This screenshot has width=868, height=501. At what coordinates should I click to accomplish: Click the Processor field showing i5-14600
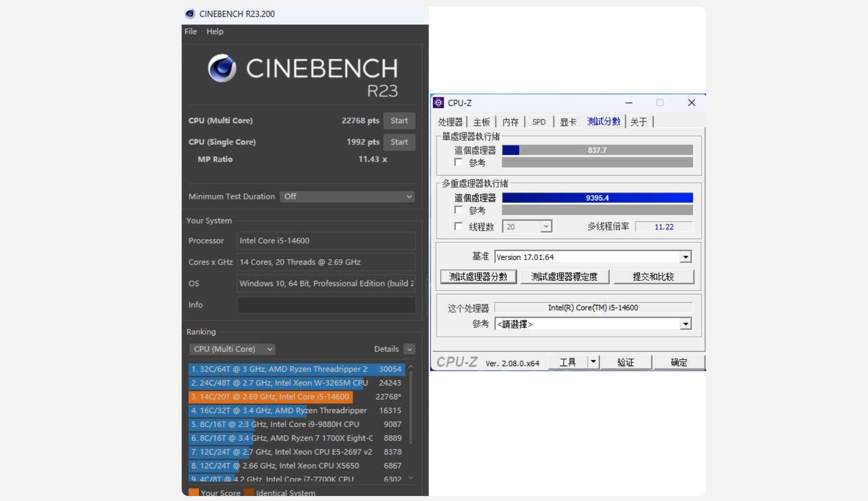coord(326,241)
